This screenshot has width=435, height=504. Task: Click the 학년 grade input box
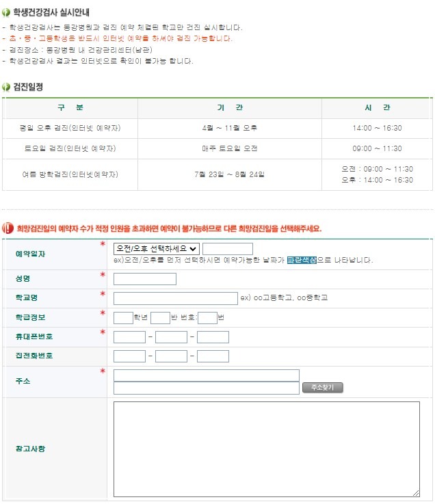tap(123, 317)
